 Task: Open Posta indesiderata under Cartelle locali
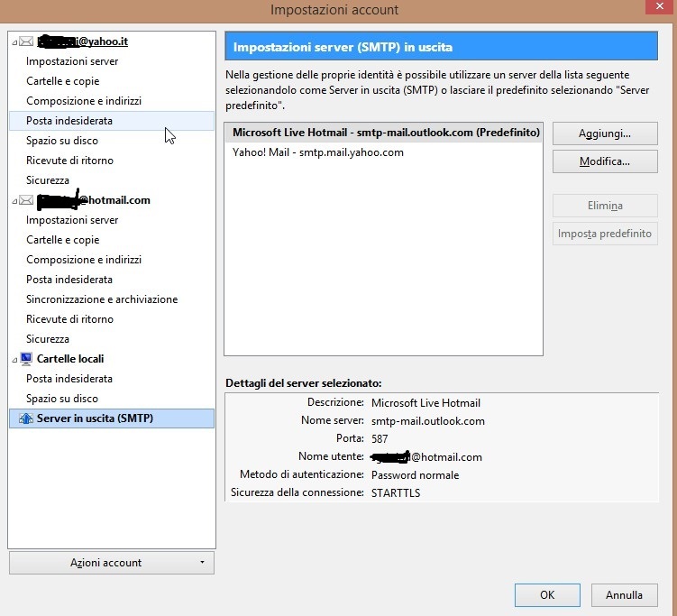click(69, 379)
